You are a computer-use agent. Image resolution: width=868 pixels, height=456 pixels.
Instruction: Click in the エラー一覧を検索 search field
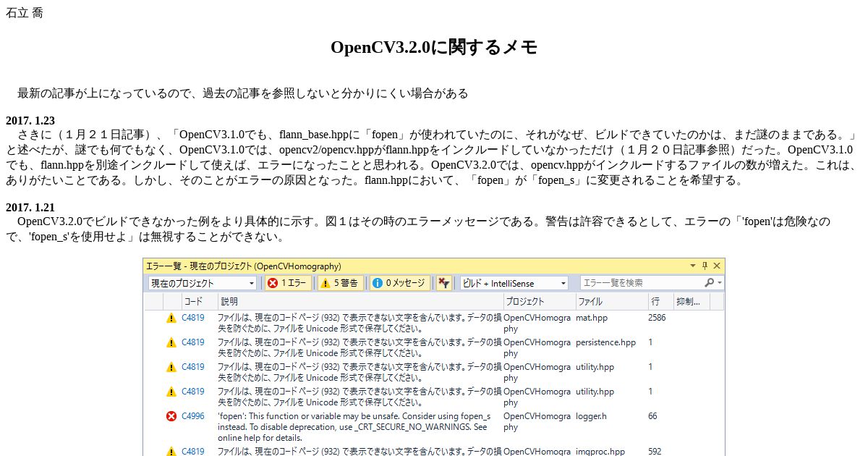(642, 283)
